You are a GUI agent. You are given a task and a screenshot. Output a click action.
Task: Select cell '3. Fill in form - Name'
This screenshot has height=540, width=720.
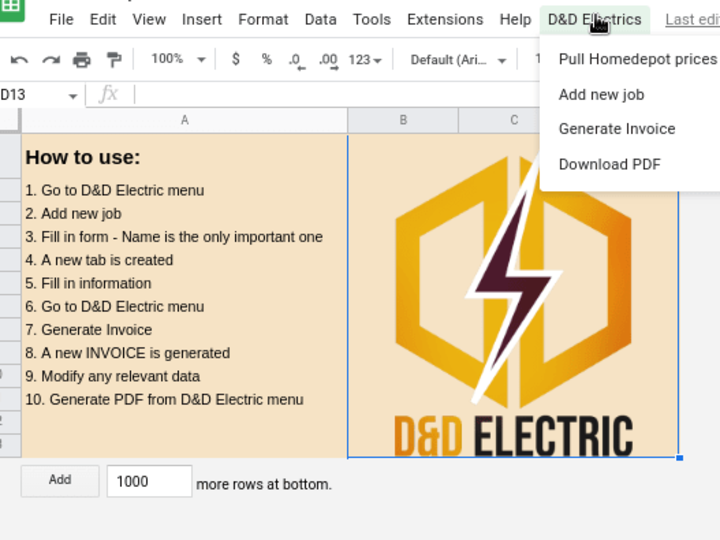pos(185,237)
